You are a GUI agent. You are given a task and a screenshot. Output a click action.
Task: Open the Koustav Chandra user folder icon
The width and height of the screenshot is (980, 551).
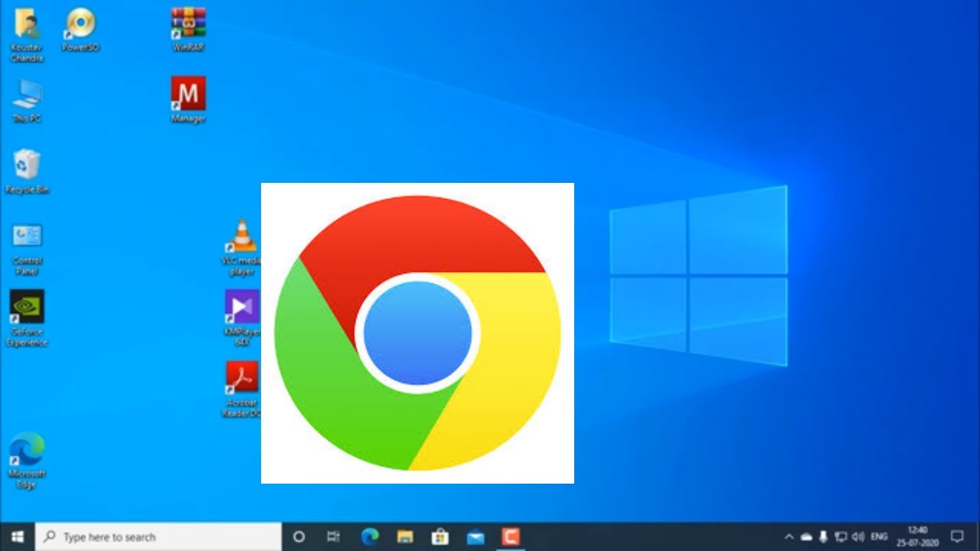point(27,34)
